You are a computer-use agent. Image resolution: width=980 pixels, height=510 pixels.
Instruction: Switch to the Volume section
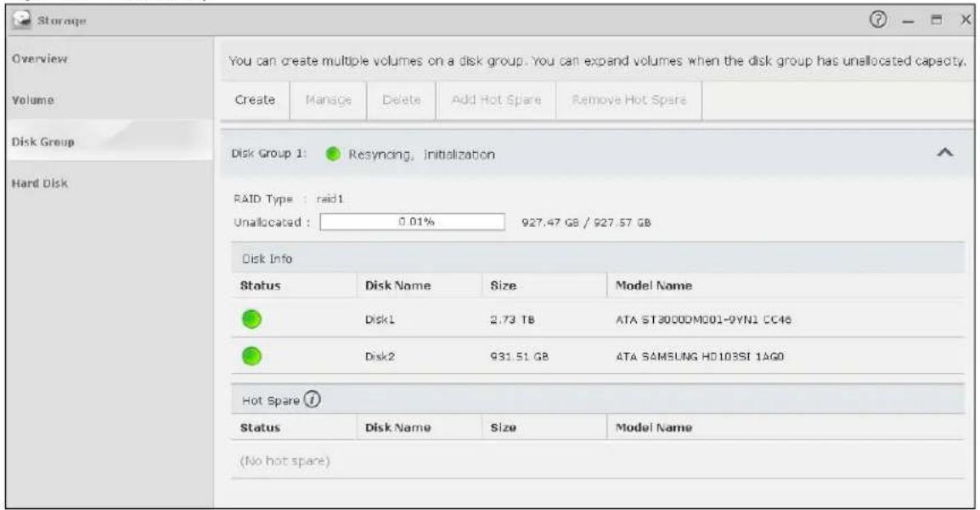32,100
